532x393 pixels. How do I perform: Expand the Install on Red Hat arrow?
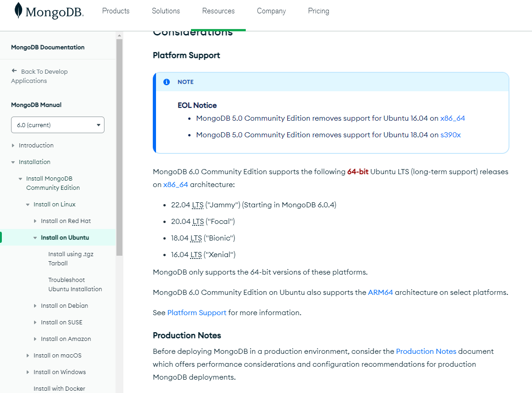[35, 221]
